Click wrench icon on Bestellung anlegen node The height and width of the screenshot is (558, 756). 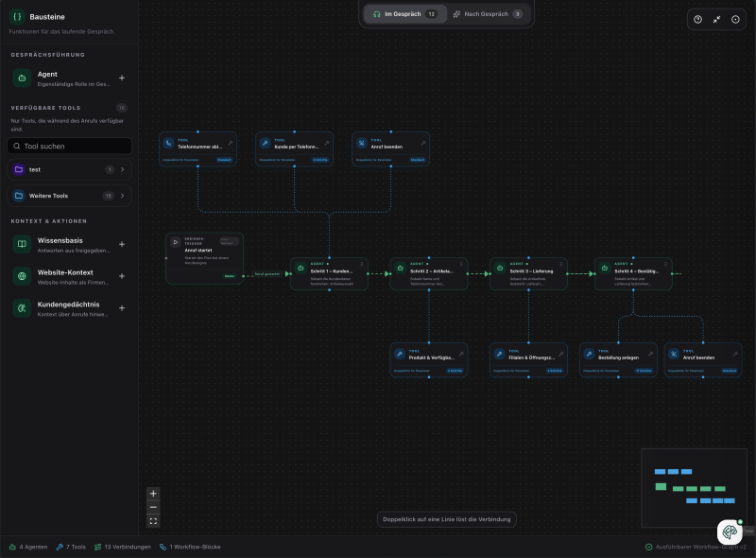589,354
